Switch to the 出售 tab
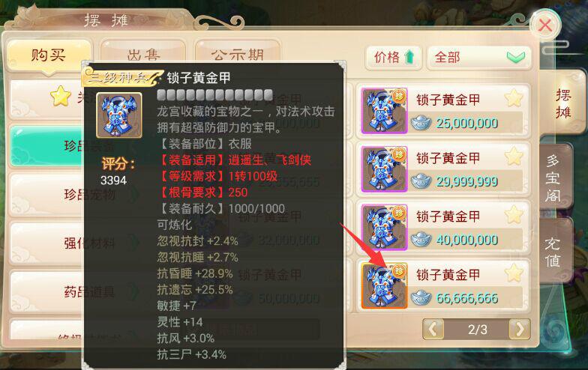The width and height of the screenshot is (588, 370). pos(143,55)
